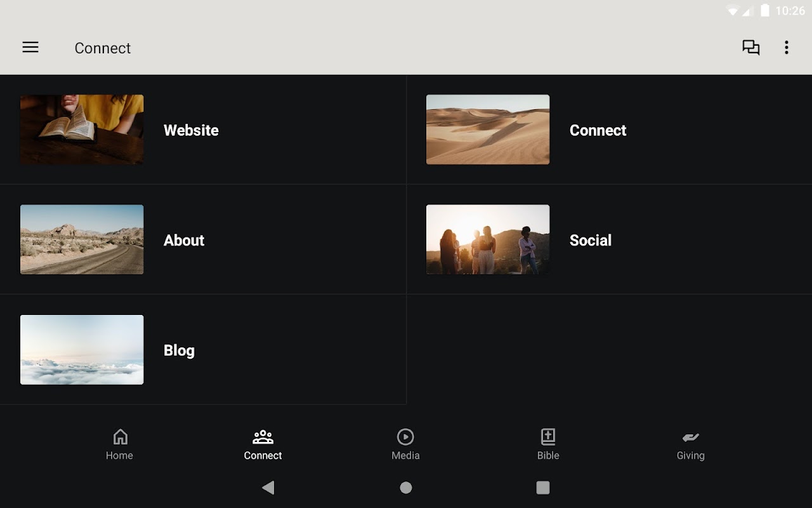Tap the clouds thumbnail image

tap(82, 349)
